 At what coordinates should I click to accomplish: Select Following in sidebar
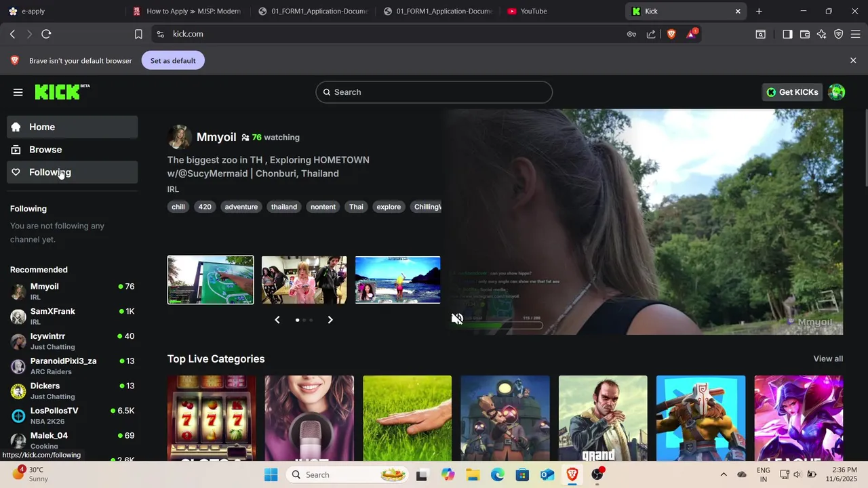pyautogui.click(x=73, y=172)
